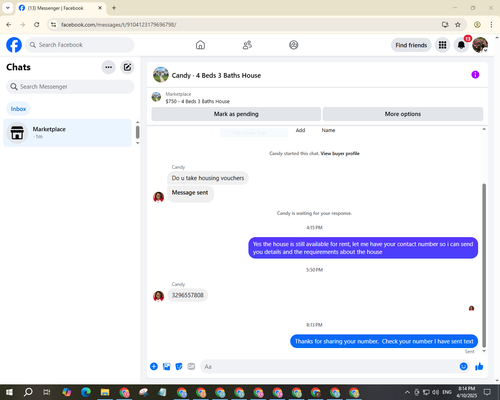The width and height of the screenshot is (500, 400).
Task: Click Mark as pending button
Action: pyautogui.click(x=236, y=114)
